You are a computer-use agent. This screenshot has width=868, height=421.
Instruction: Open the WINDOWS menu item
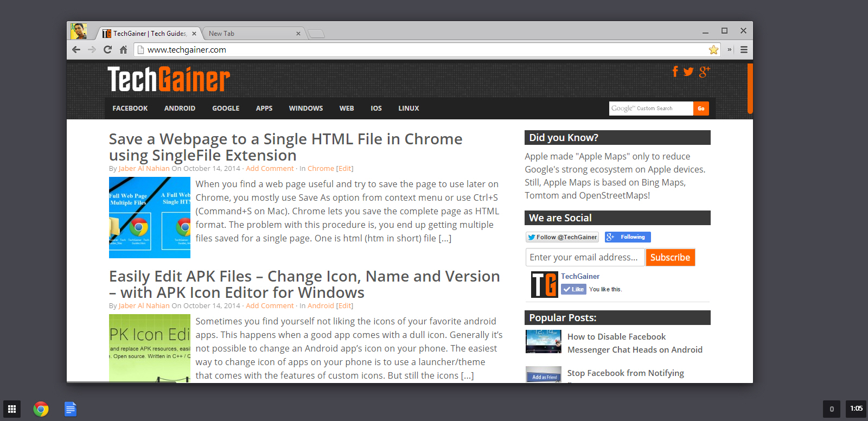coord(306,109)
